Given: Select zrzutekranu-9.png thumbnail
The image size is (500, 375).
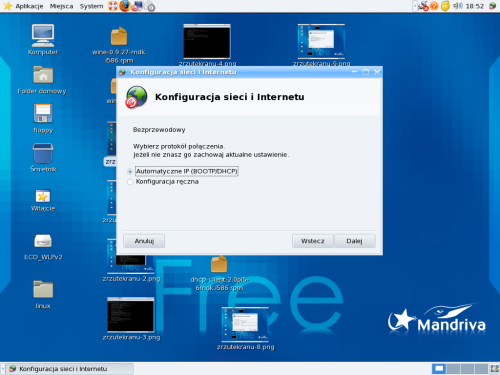Looking at the screenshot, I should point(321,41).
